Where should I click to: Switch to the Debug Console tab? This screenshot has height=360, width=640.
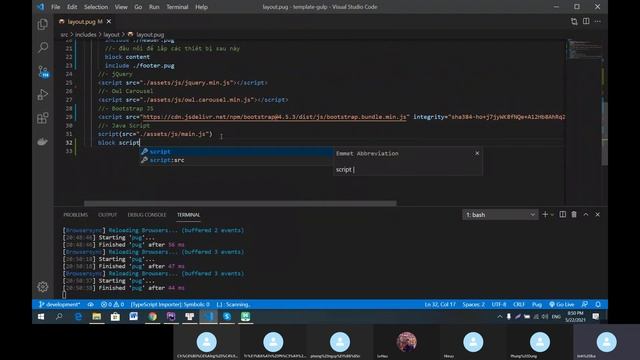(x=147, y=215)
